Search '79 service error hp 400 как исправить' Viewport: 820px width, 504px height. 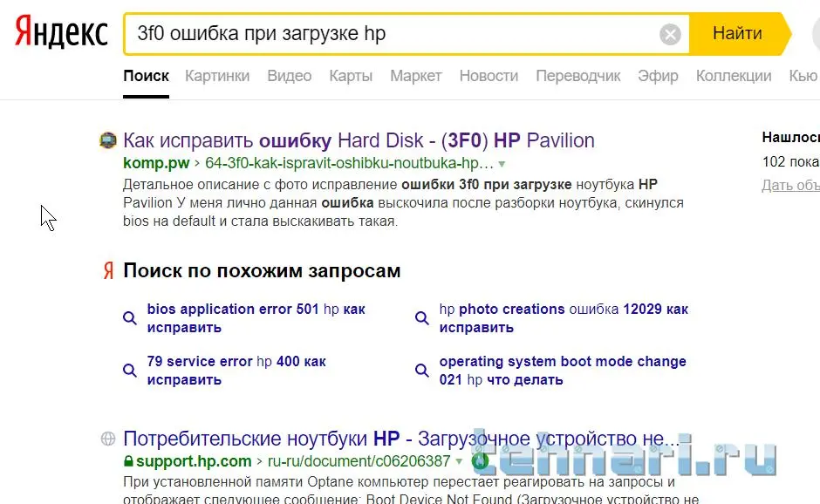[236, 371]
